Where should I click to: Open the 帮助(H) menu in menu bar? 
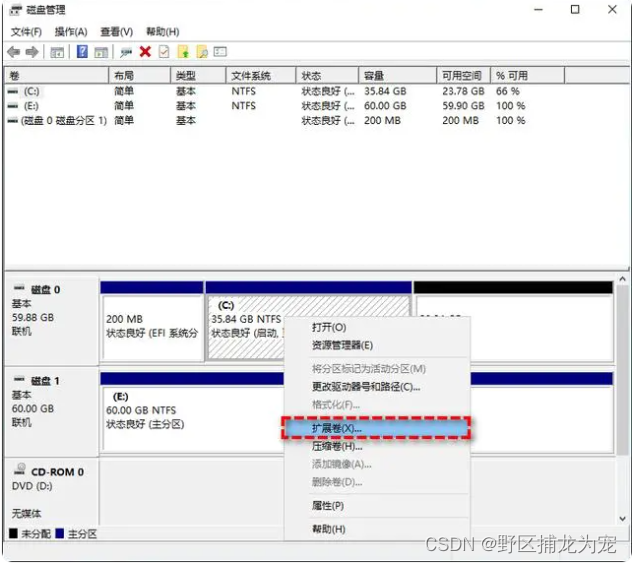coord(162,32)
